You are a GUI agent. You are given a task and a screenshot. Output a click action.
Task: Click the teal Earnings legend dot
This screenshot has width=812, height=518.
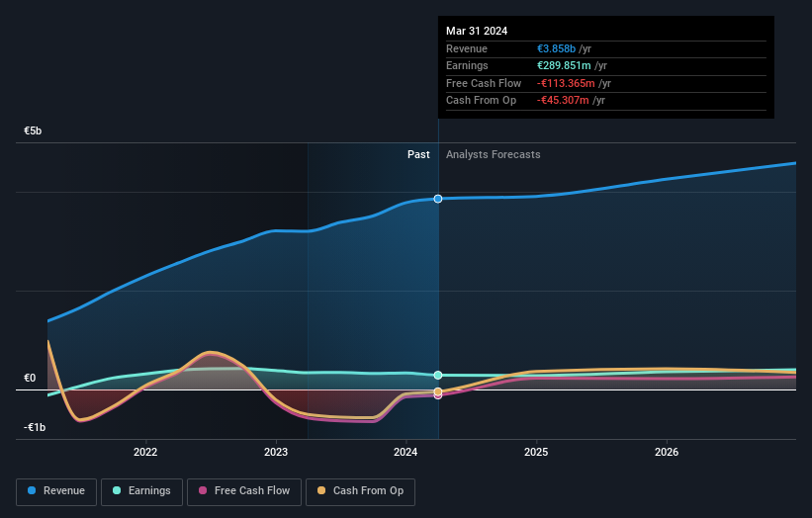(117, 490)
